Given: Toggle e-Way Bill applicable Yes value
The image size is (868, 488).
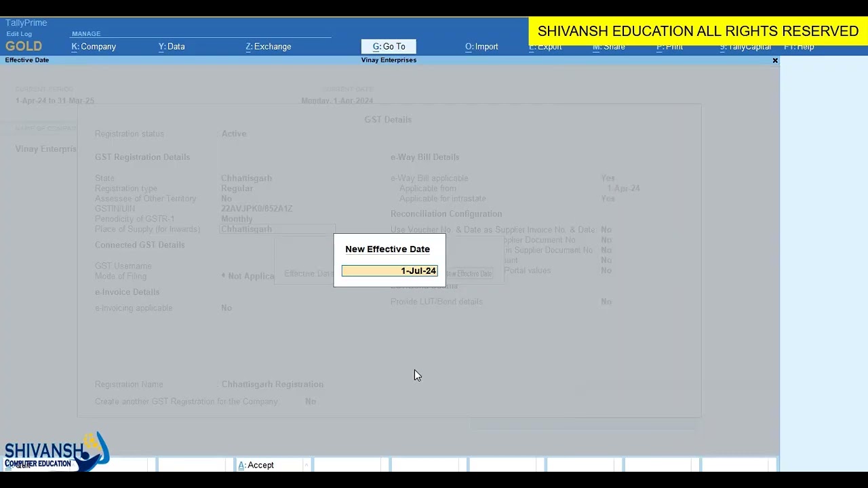Looking at the screenshot, I should 608,178.
